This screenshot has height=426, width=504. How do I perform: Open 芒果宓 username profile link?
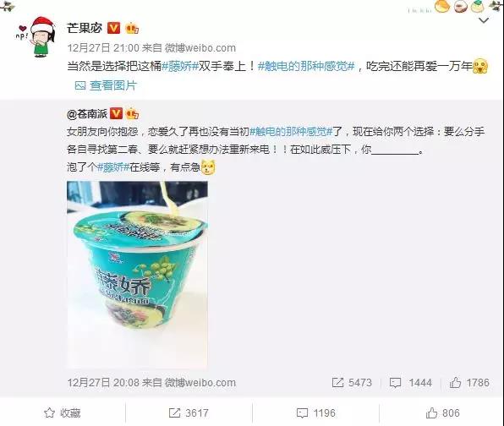pyautogui.click(x=85, y=28)
